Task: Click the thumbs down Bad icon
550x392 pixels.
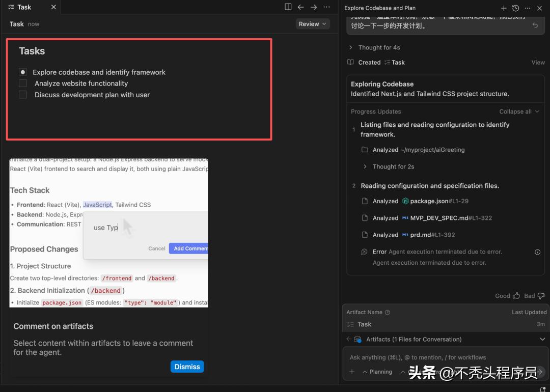Action: tap(541, 296)
